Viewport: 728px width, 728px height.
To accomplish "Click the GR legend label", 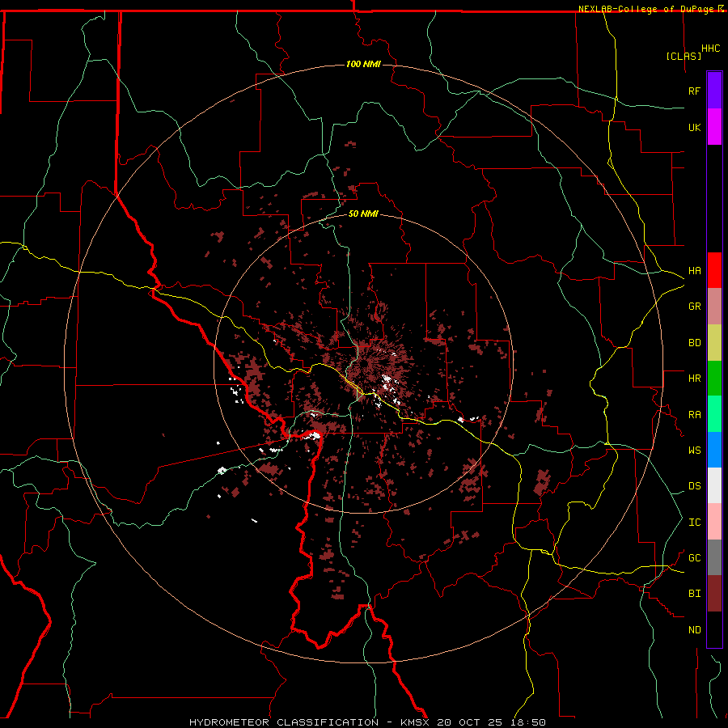I will 694,307.
